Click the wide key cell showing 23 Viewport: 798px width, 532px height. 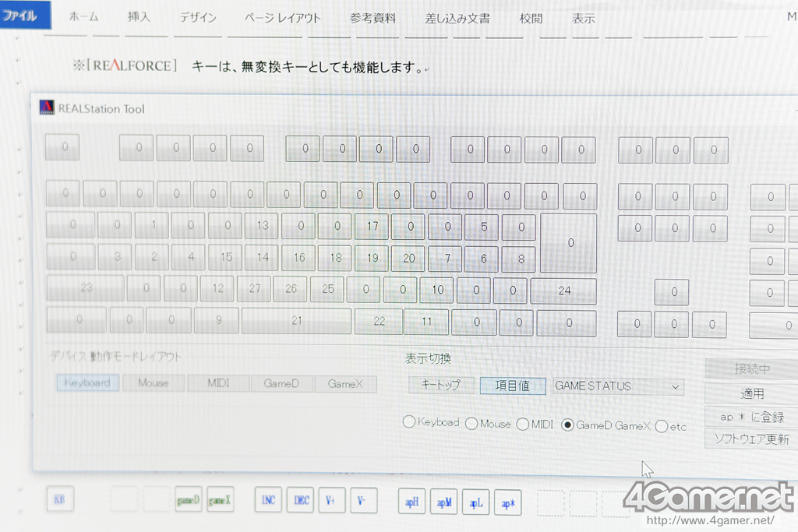(x=86, y=288)
